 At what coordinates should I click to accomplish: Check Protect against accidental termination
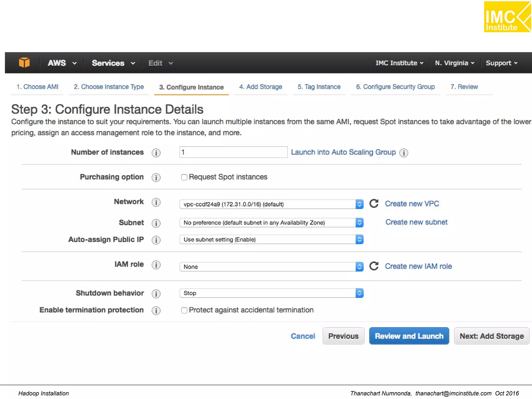point(184,310)
